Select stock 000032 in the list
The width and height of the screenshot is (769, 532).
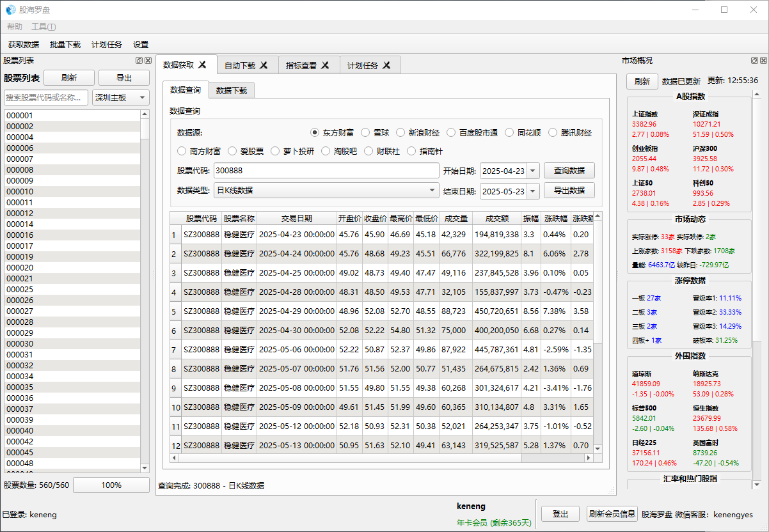click(72, 366)
